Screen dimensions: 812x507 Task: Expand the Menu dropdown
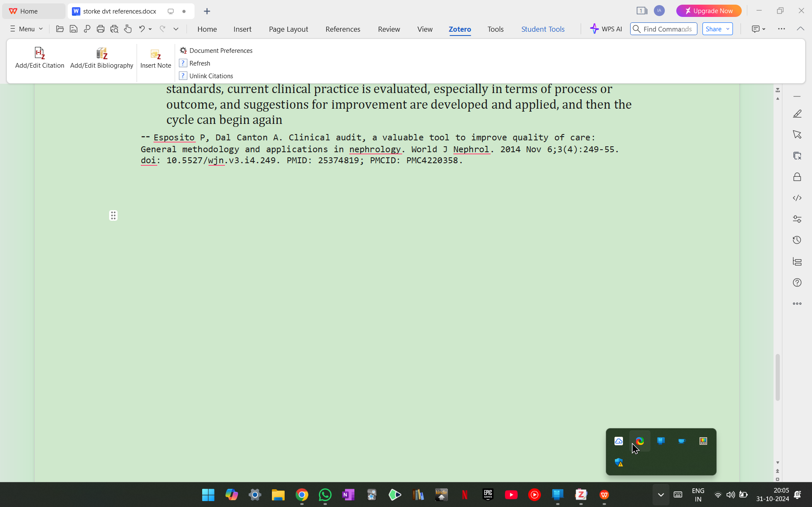(x=26, y=29)
